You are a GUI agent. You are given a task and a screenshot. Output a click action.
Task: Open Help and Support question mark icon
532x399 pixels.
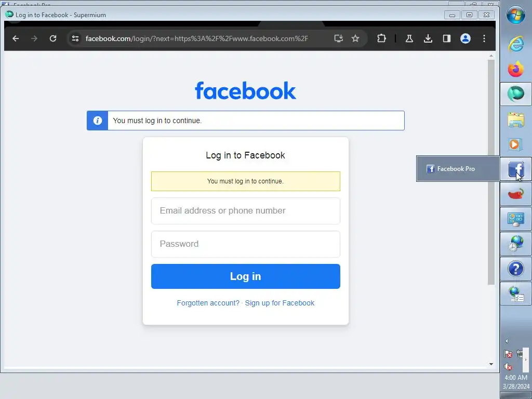516,269
